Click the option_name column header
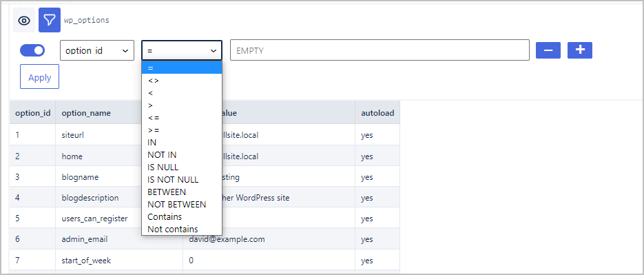 (98, 113)
